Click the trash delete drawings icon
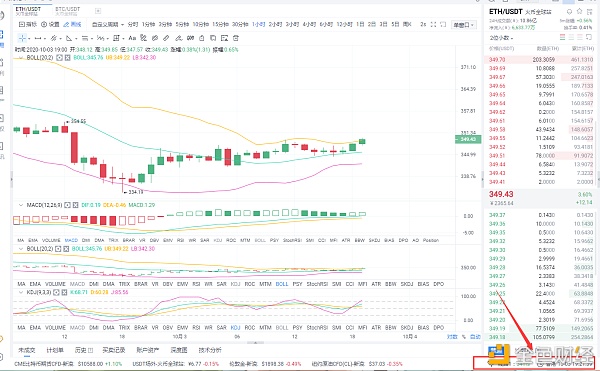This screenshot has height=371, width=600. coord(236,38)
